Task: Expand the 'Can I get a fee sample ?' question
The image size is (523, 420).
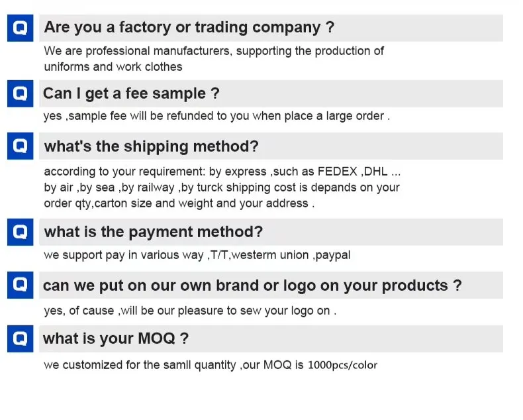Action: pyautogui.click(x=131, y=94)
